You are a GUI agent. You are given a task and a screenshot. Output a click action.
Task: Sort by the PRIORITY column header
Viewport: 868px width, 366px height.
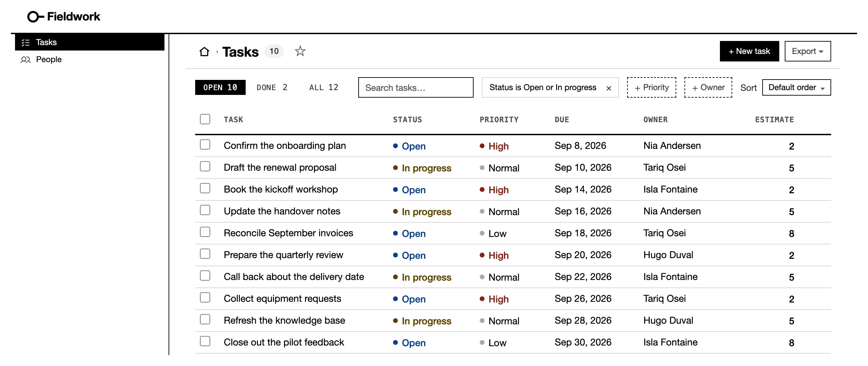[x=499, y=119]
